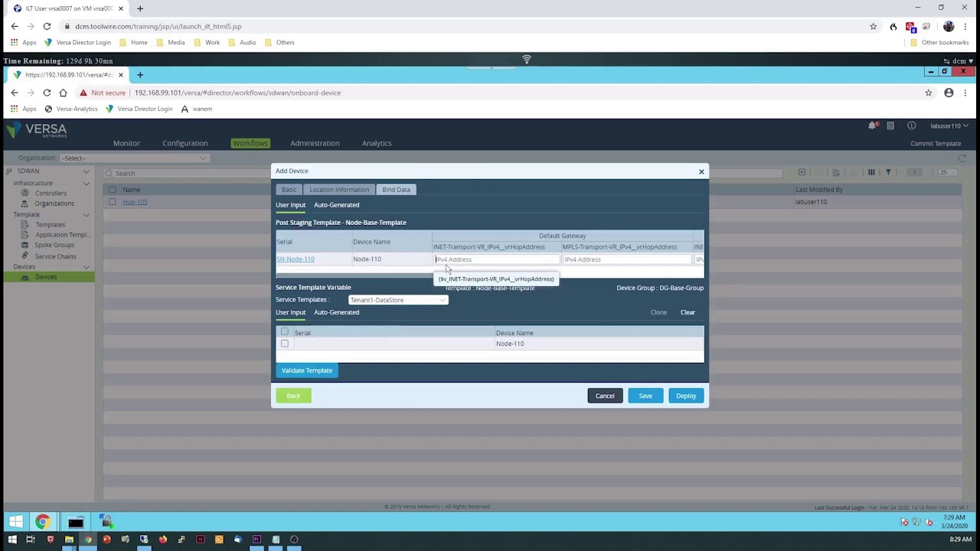Viewport: 980px width, 551px height.
Task: Click the Apps shortcut in outer bookmarks bar
Action: pos(24,43)
